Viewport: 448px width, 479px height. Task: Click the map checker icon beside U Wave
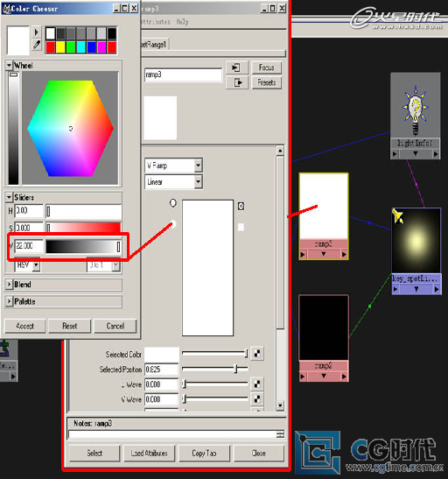[257, 384]
